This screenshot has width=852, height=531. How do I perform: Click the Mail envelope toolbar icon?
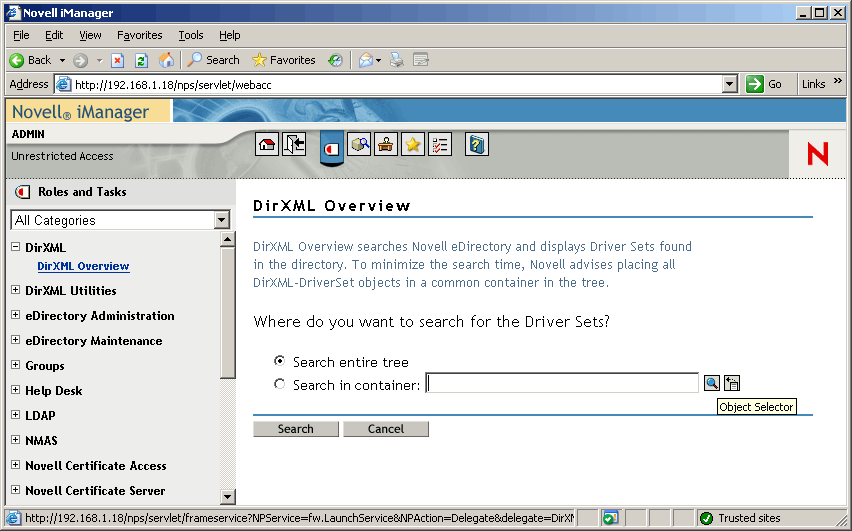point(366,60)
